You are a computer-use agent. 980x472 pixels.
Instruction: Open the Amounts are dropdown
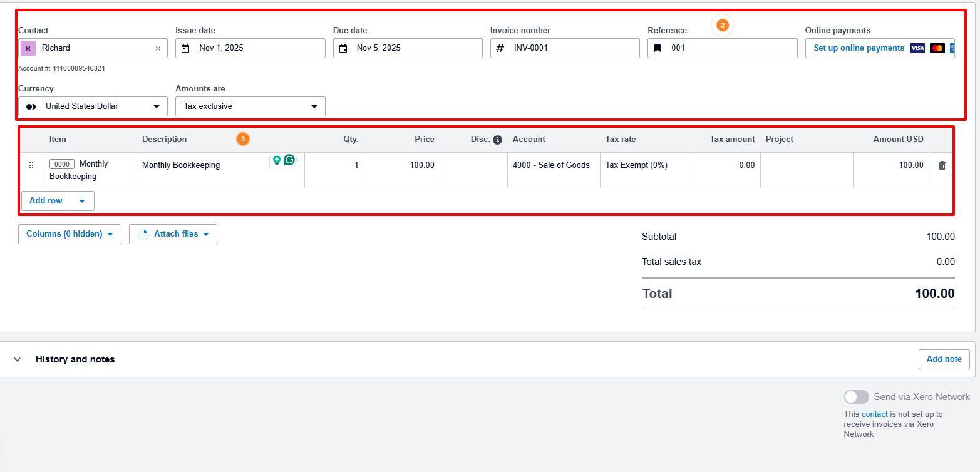click(x=314, y=106)
